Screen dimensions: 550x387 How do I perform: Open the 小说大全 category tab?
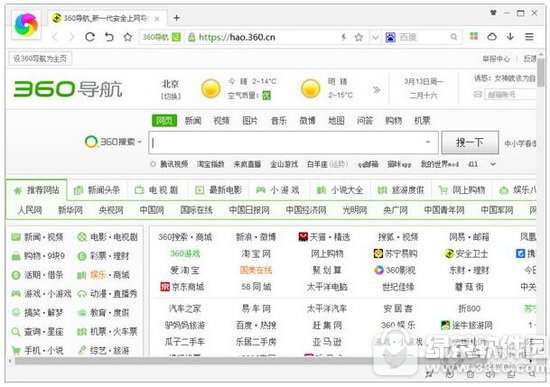[340, 190]
